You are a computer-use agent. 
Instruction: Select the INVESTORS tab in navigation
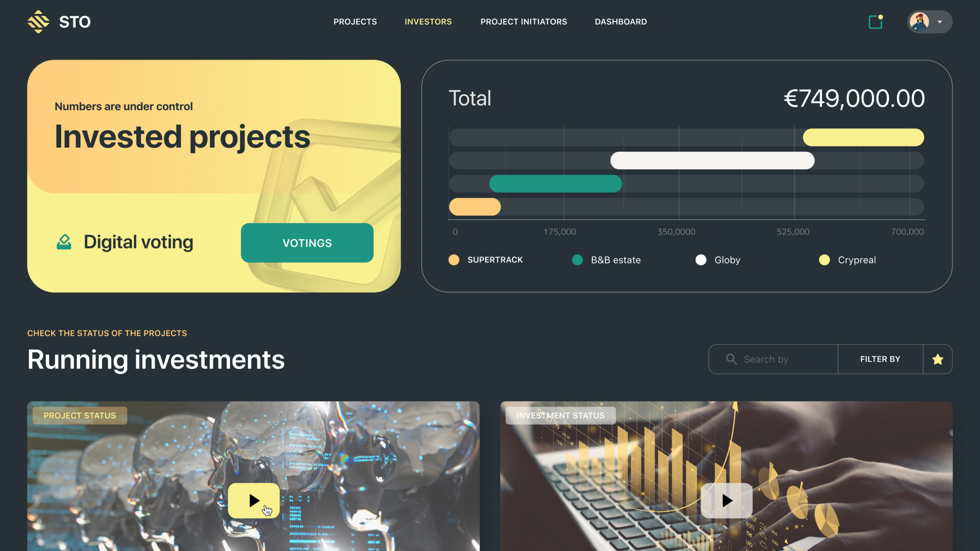[x=428, y=22]
